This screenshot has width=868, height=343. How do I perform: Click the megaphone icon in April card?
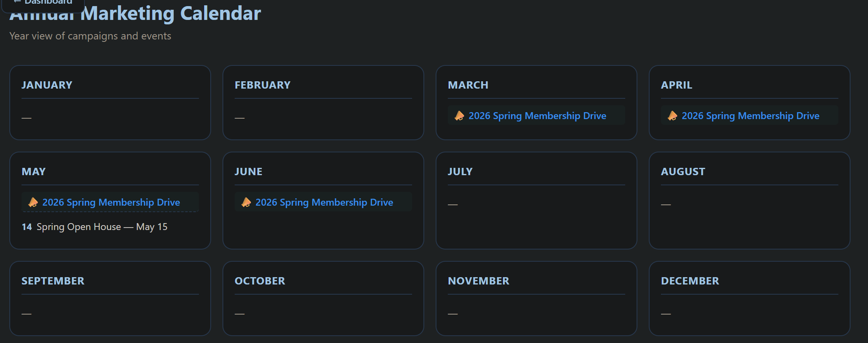click(672, 116)
